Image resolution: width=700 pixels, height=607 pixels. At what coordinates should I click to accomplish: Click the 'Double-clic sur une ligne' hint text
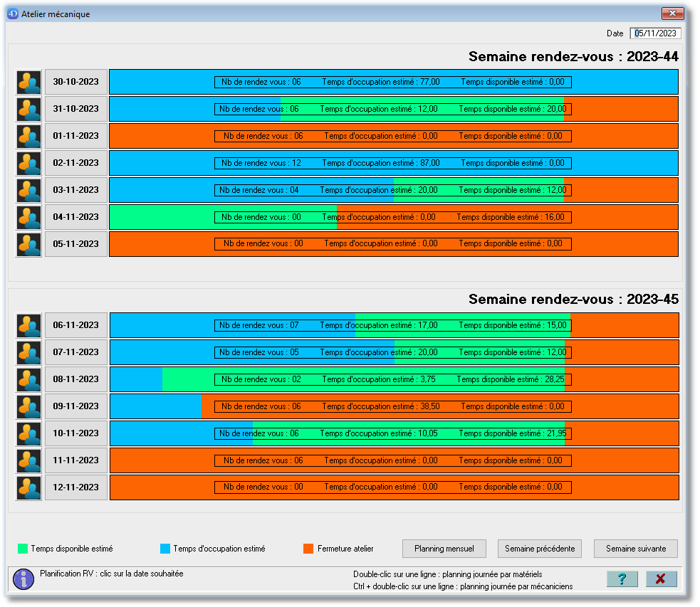click(448, 574)
